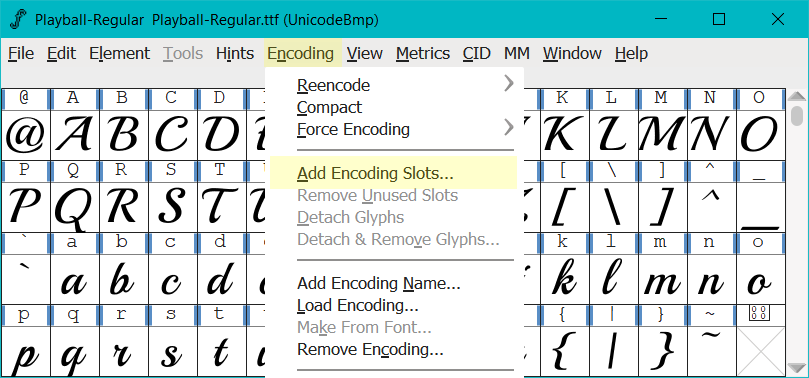Screen dimensions: 809x378
Task: Select the lowercase r glyph
Action: click(124, 351)
